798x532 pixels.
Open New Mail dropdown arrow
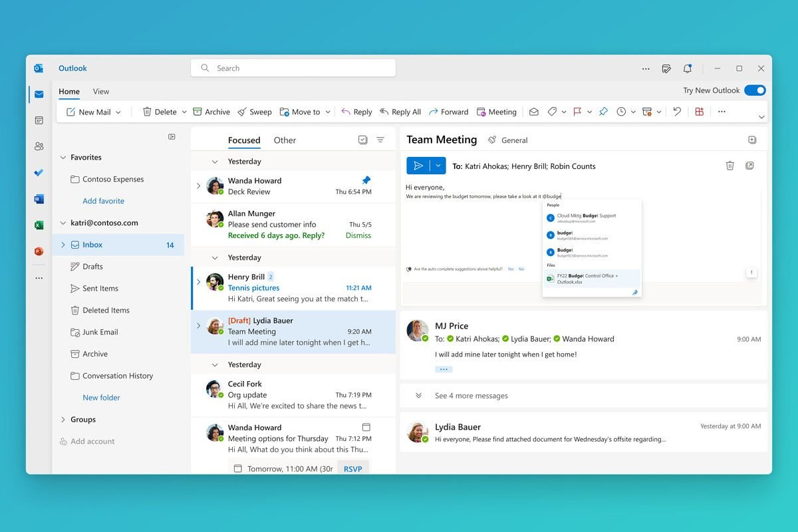tap(118, 112)
